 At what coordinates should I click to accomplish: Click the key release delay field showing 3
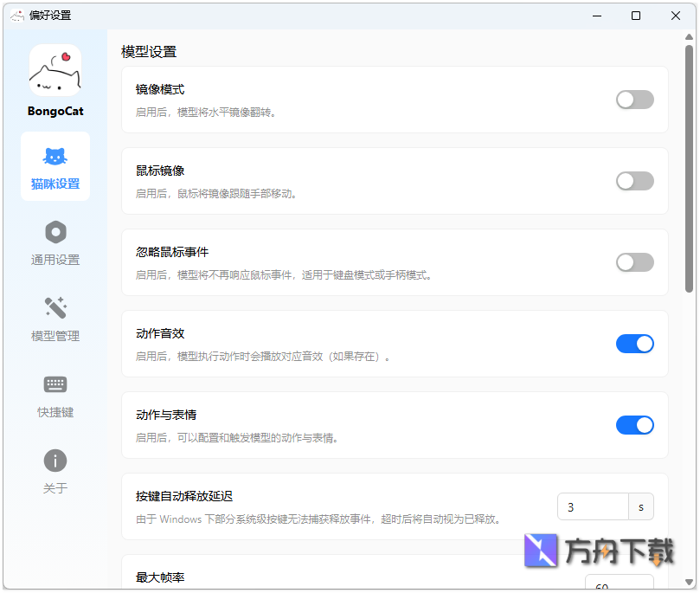tap(593, 506)
